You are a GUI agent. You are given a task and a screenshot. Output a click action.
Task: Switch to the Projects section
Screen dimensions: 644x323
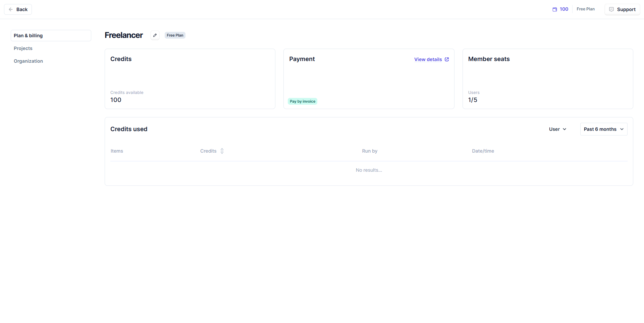[23, 48]
